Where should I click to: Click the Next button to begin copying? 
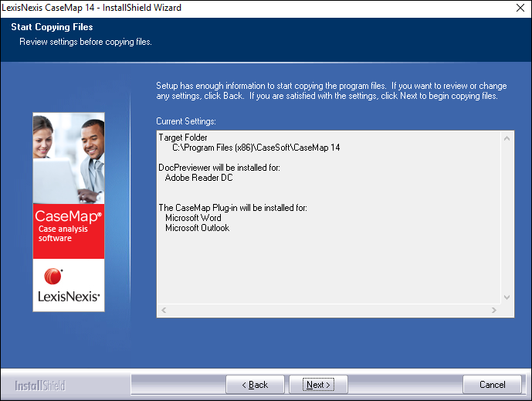[318, 384]
